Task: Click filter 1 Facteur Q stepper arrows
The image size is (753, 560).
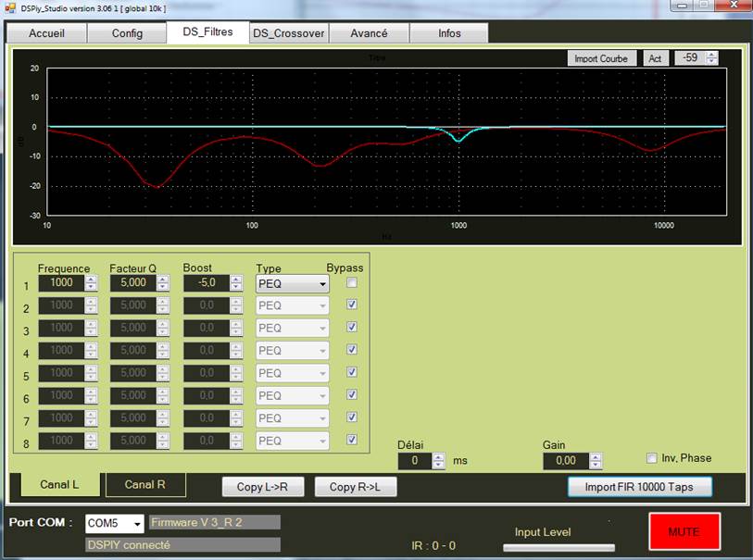Action: (x=163, y=283)
